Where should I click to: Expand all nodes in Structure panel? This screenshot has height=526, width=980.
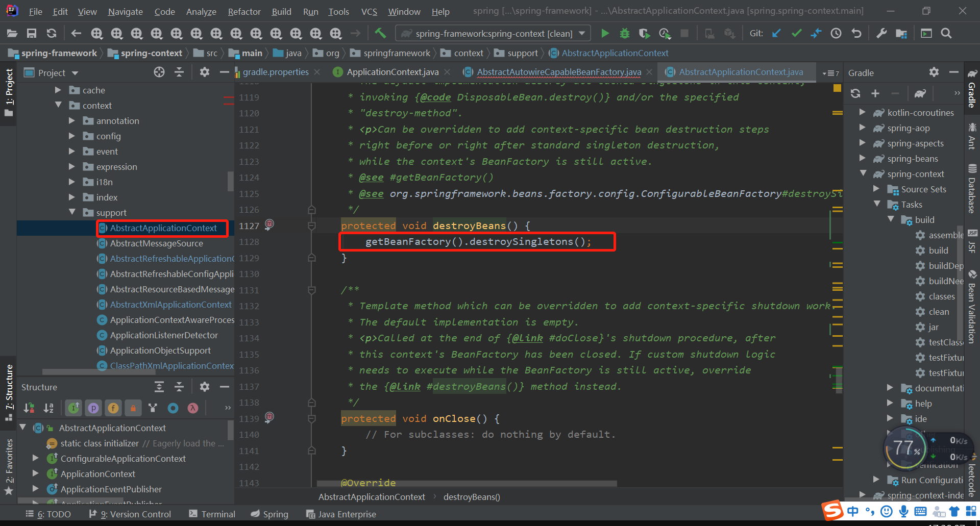pyautogui.click(x=159, y=387)
